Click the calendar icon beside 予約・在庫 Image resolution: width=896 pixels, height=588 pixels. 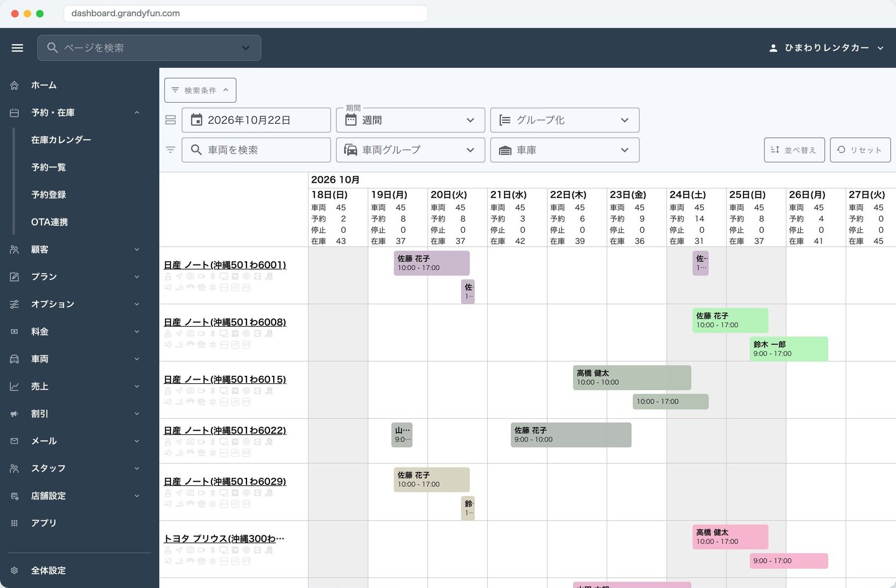click(x=14, y=113)
